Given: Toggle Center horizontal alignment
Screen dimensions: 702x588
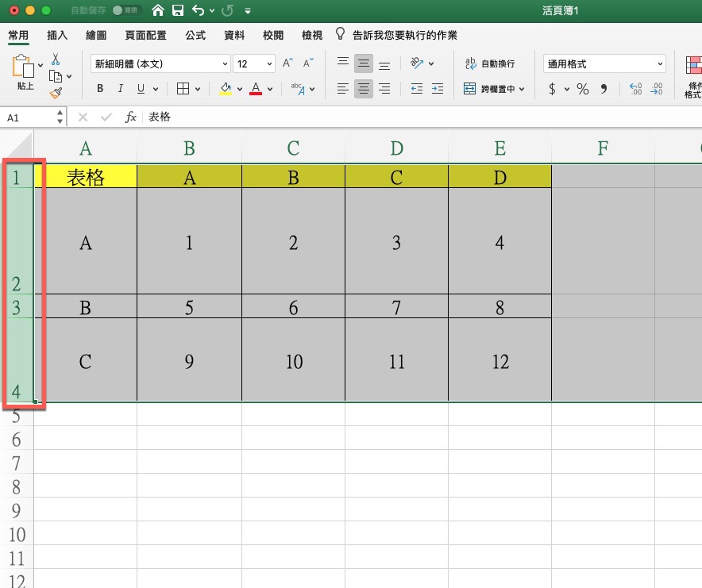Looking at the screenshot, I should [x=364, y=89].
